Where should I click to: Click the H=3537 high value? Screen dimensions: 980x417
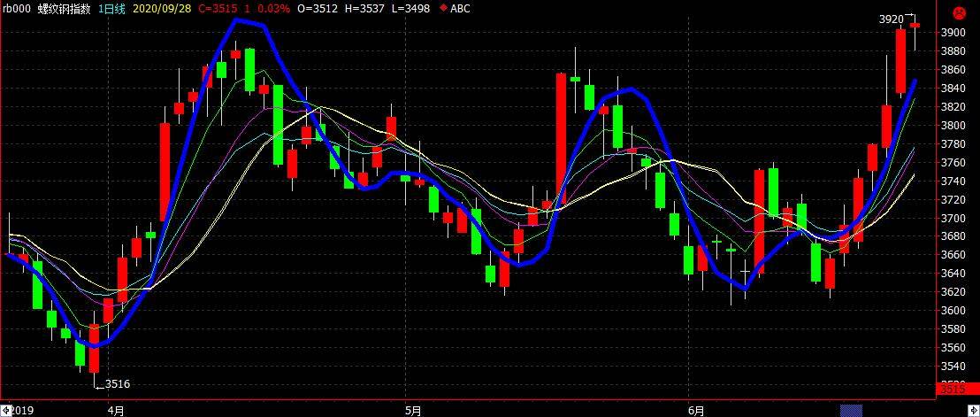pos(365,9)
